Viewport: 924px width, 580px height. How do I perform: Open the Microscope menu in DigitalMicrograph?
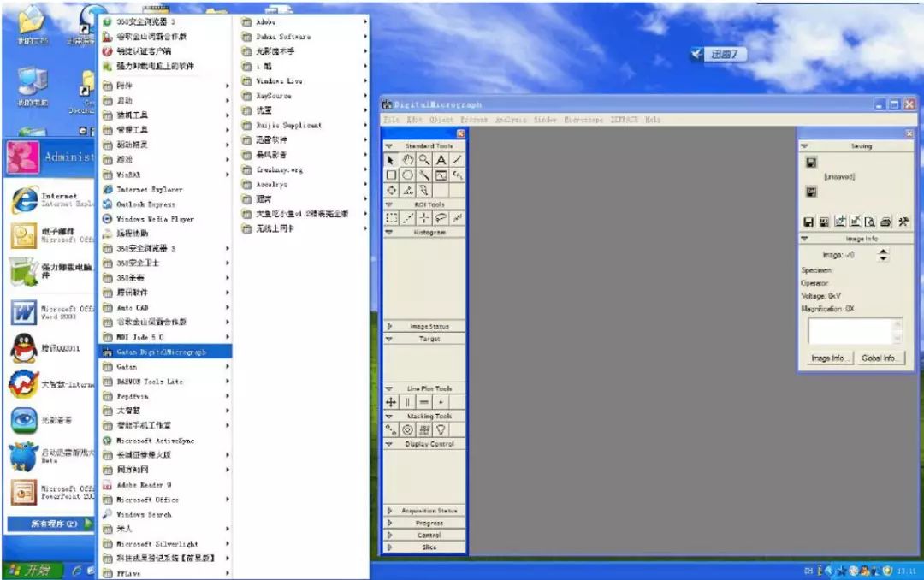(583, 120)
